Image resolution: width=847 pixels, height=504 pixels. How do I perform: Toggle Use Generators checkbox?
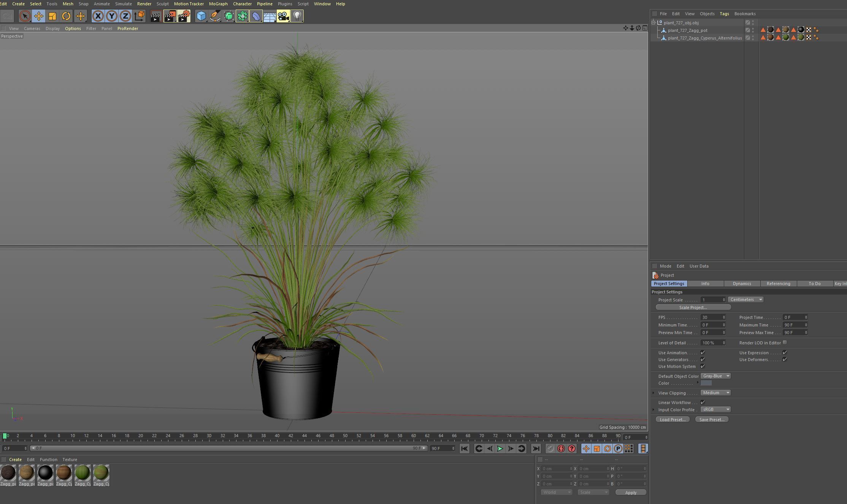point(703,360)
